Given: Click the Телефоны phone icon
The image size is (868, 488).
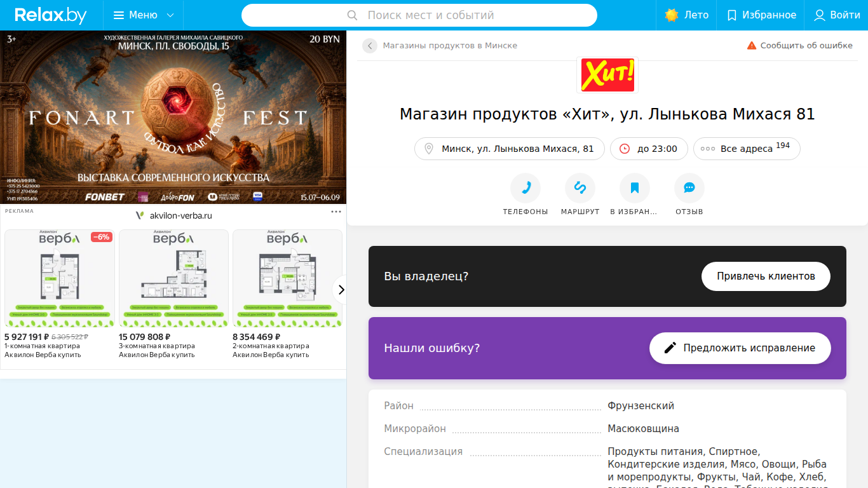Looking at the screenshot, I should click(526, 188).
